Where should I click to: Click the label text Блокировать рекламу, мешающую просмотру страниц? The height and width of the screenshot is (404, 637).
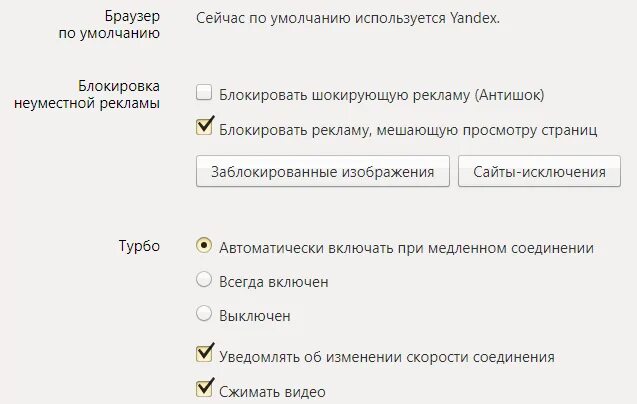408,130
